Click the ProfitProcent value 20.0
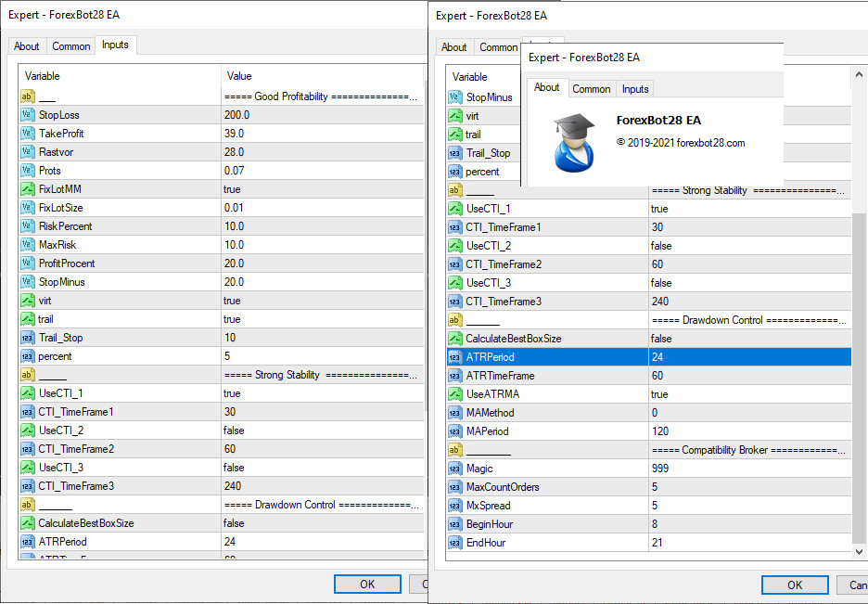This screenshot has height=604, width=868. 235,263
